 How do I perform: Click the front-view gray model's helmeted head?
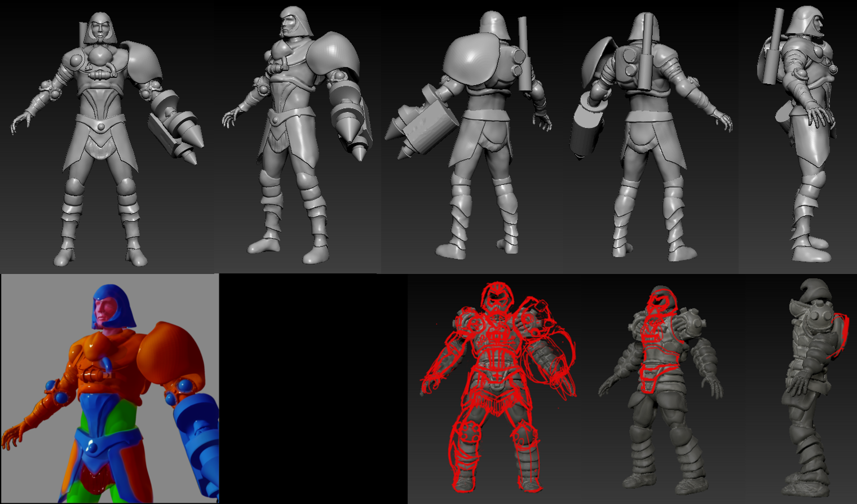point(100,28)
